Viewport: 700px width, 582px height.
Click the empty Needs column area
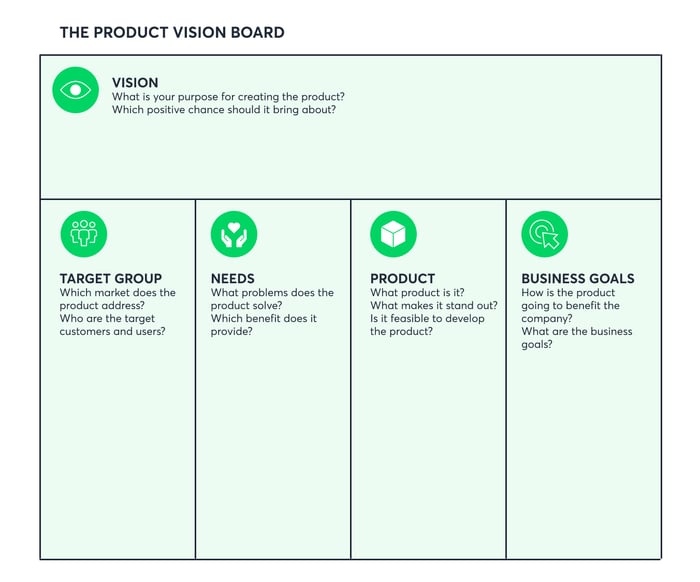click(273, 446)
